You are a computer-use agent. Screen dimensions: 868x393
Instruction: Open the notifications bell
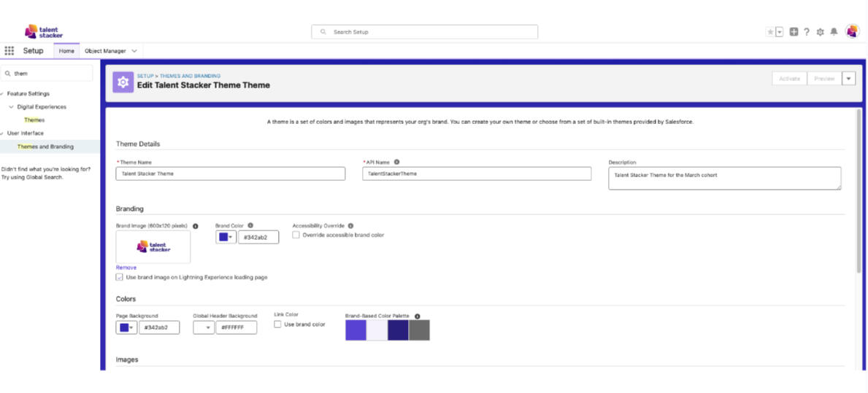(834, 32)
